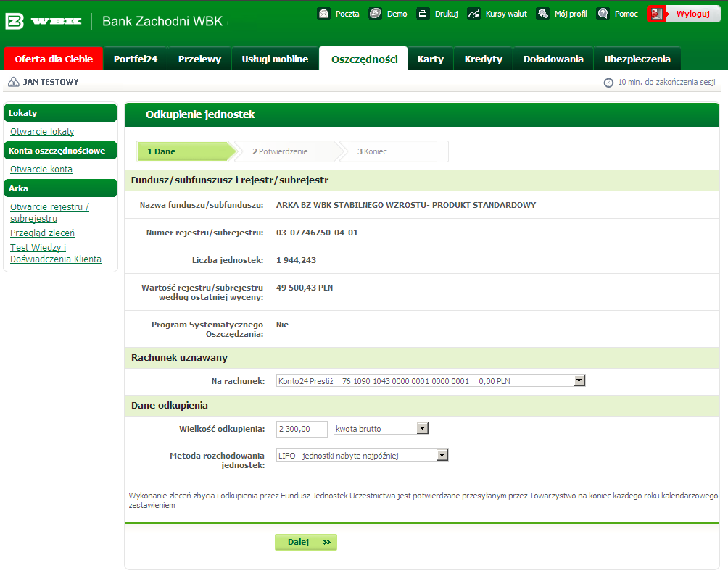Open the Otwarcie rejestru / subrejestru link
The image size is (728, 576).
pyautogui.click(x=50, y=212)
